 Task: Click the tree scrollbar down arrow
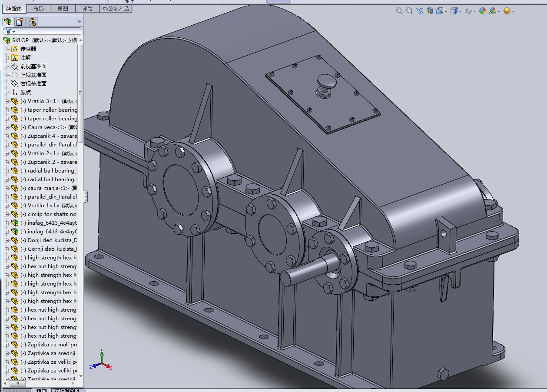pyautogui.click(x=81, y=377)
